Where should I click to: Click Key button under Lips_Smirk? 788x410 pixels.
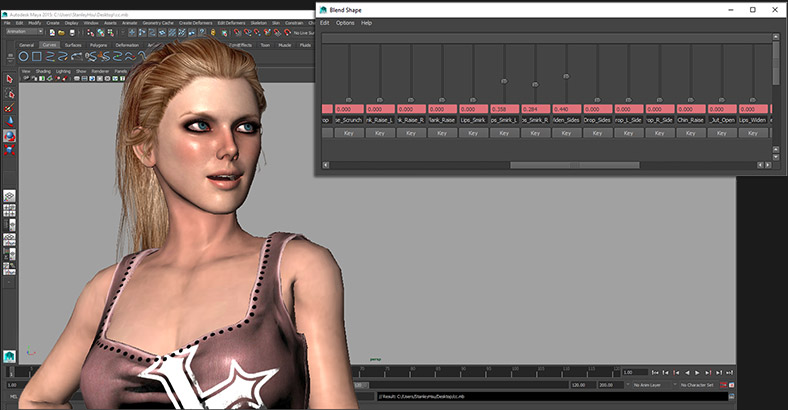click(x=473, y=133)
